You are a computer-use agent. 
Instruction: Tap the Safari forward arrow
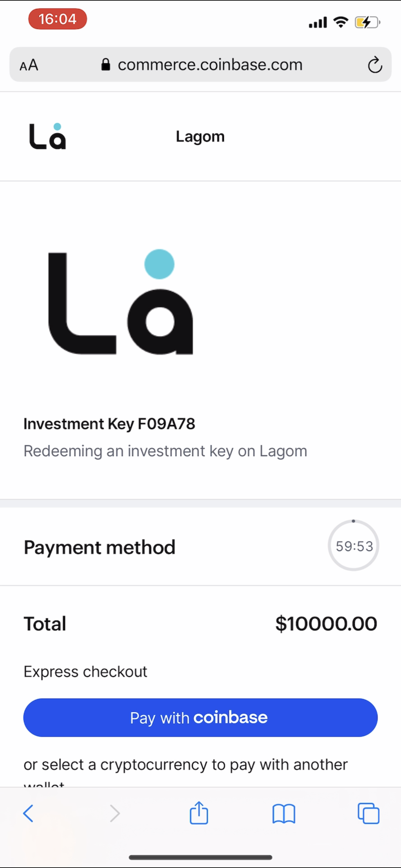pos(115,813)
